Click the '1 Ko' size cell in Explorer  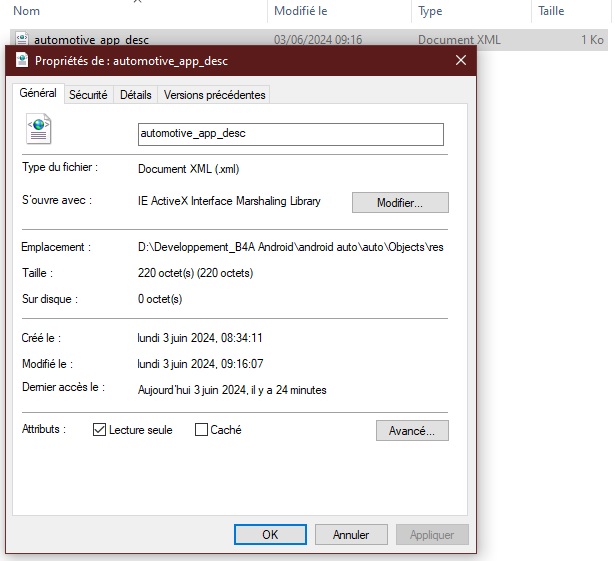592,40
